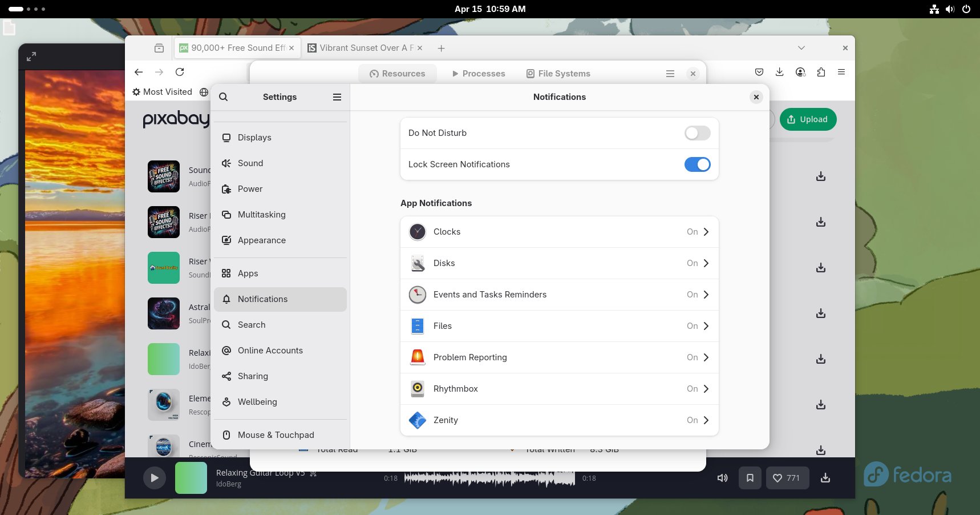The width and height of the screenshot is (980, 515).
Task: Open Search in Settings sidebar
Action: point(280,325)
